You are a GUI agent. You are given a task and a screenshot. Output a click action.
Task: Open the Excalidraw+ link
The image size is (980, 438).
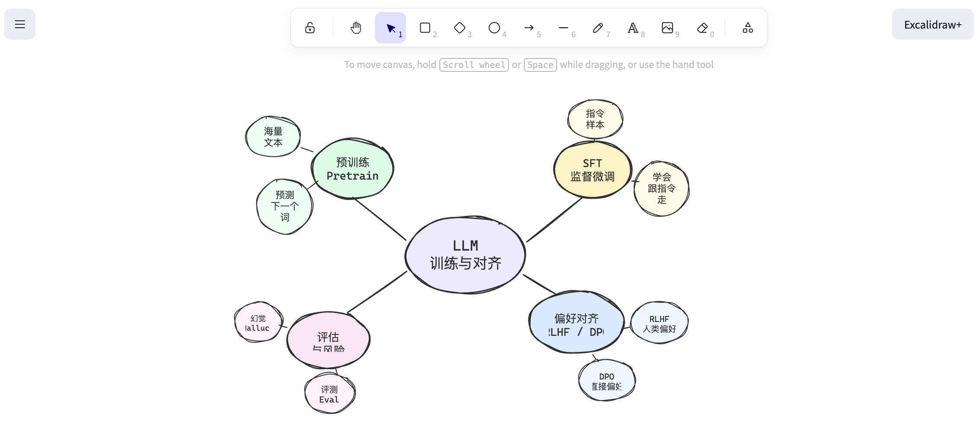point(933,25)
